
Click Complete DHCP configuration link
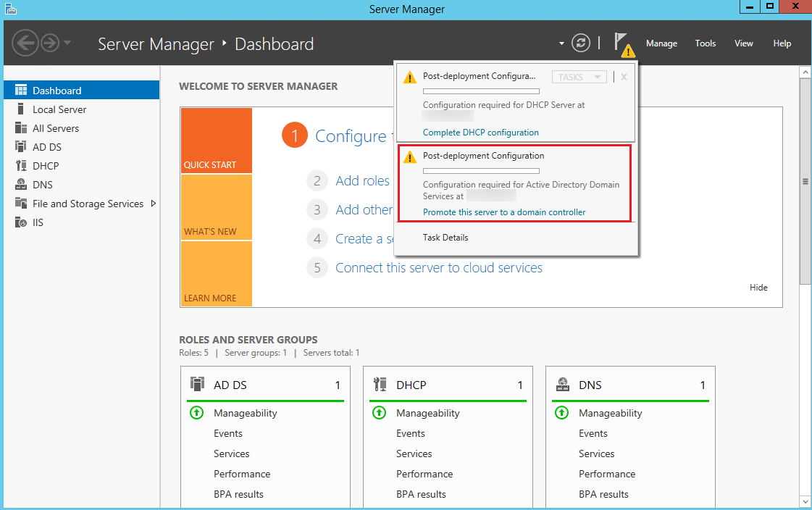click(480, 133)
